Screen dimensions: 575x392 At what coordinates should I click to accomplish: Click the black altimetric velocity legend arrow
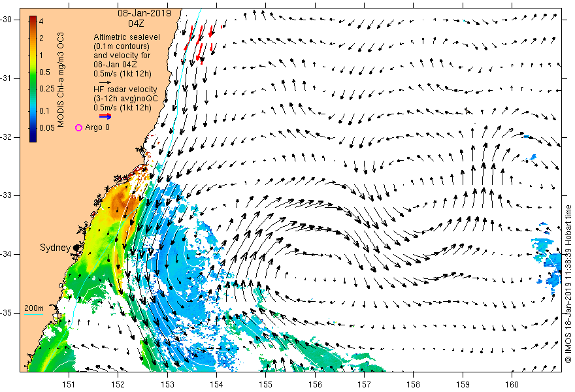pos(105,82)
